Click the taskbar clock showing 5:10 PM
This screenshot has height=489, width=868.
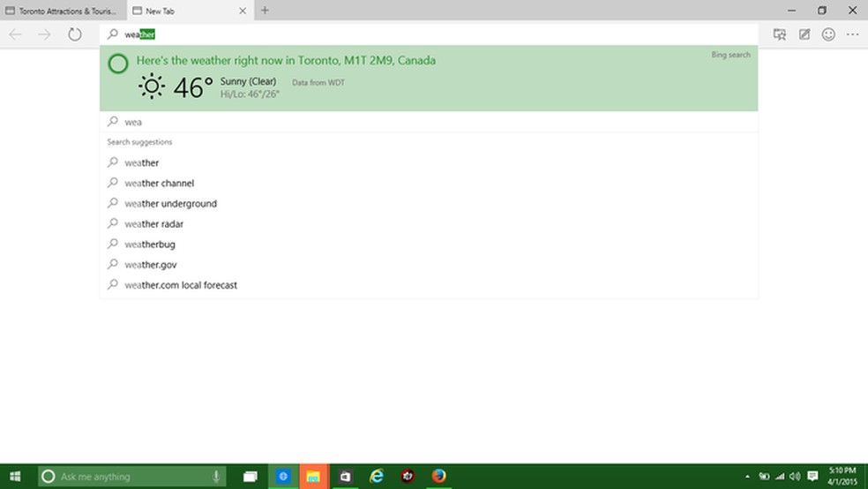click(842, 477)
